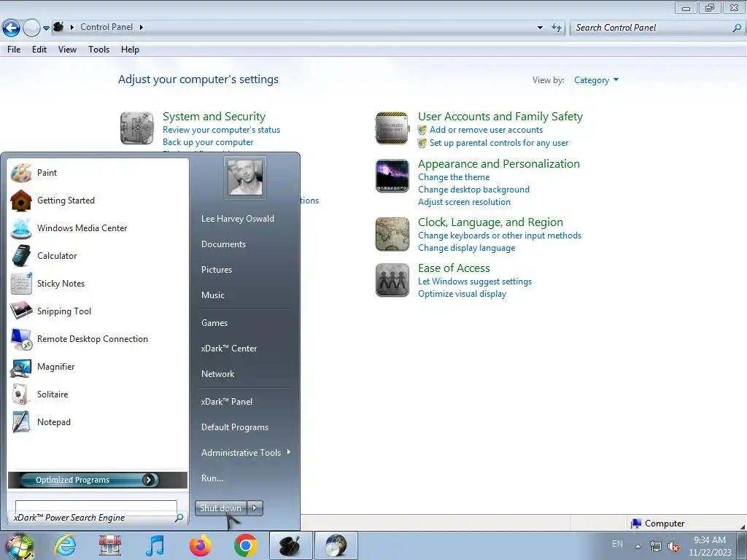Open the Edit menu
This screenshot has width=747, height=560.
point(39,50)
